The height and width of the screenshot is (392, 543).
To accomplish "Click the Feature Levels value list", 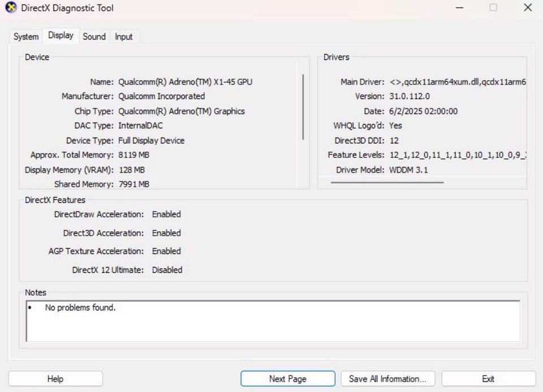I will [458, 155].
